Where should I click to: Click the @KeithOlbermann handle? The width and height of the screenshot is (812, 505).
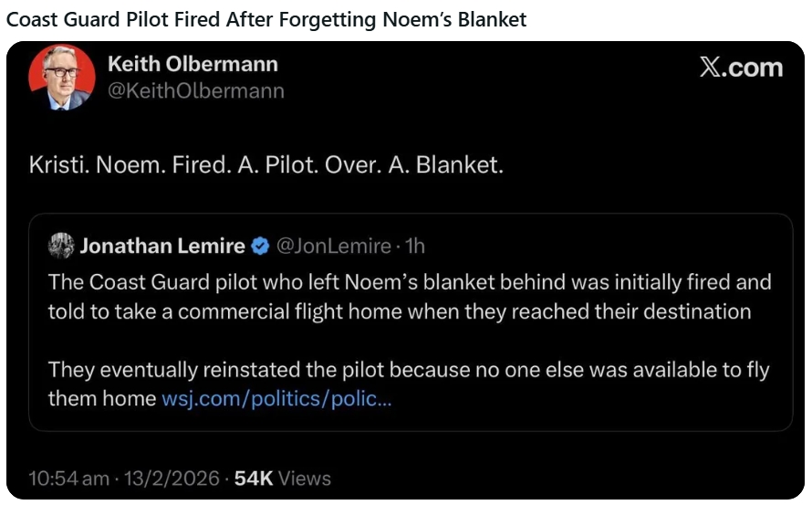[x=195, y=90]
